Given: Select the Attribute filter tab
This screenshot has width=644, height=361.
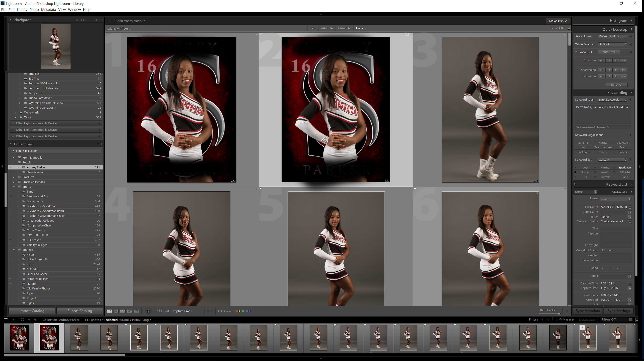Looking at the screenshot, I should coord(327,28).
